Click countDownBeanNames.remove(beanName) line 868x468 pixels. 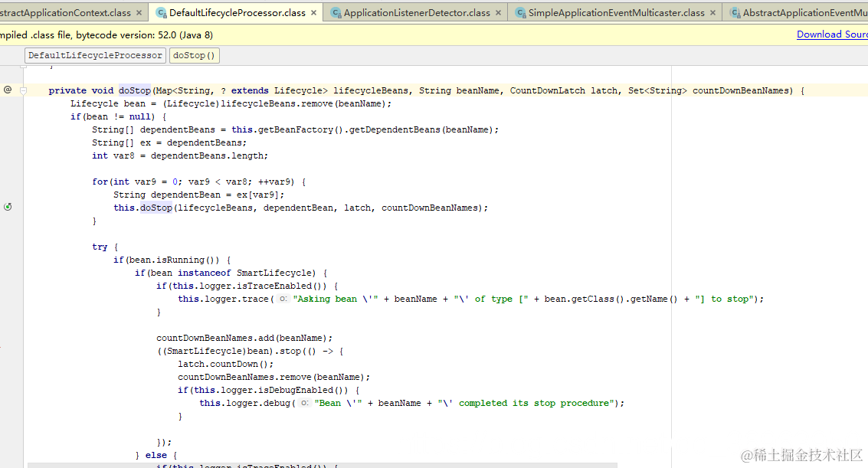pyautogui.click(x=274, y=378)
